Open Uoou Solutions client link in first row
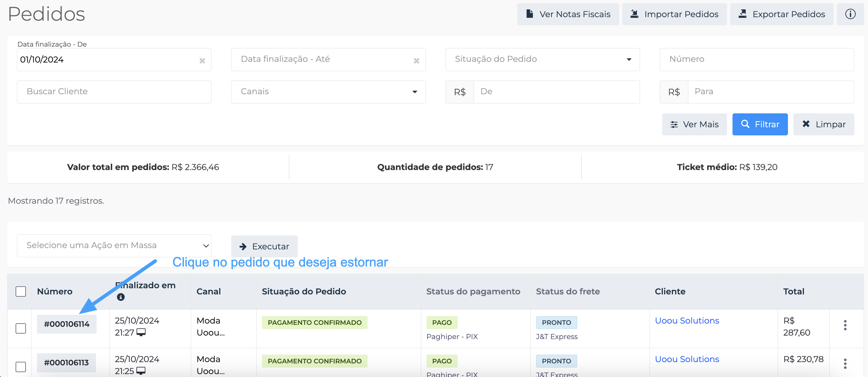868x377 pixels. 687,321
